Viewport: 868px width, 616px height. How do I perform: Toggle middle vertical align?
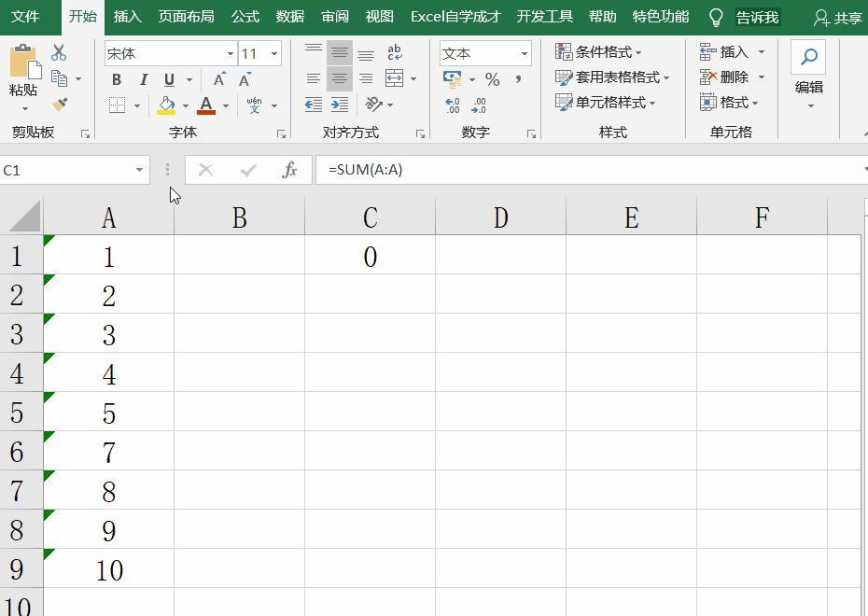point(340,52)
